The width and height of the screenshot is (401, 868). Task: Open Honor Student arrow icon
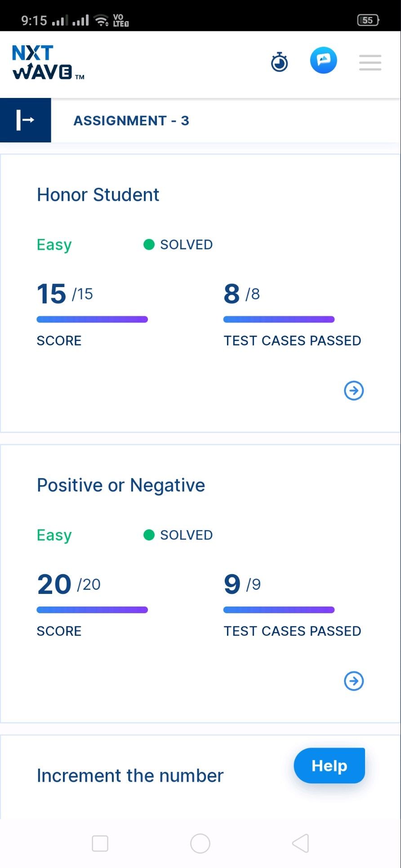(x=354, y=390)
